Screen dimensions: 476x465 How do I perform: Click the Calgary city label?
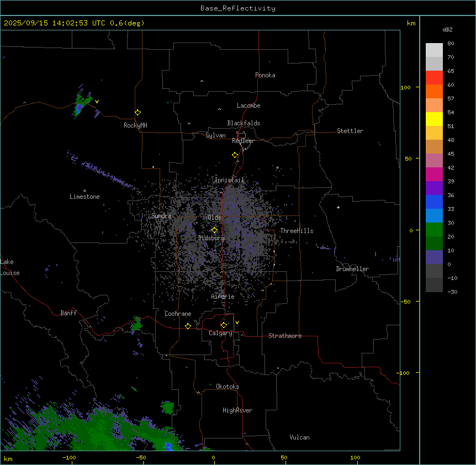point(220,333)
